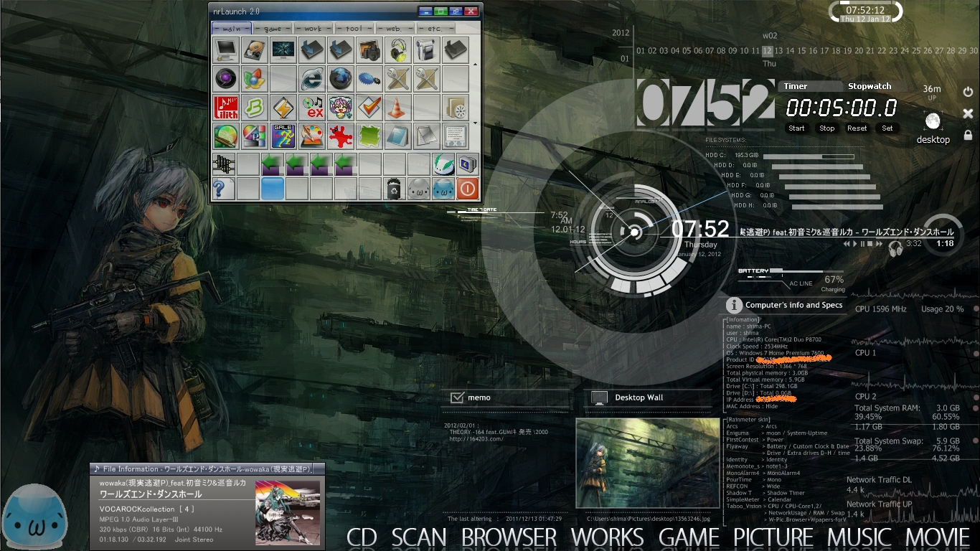Open Firefox globe icon in nrLaunch
980x551 pixels.
click(x=341, y=78)
